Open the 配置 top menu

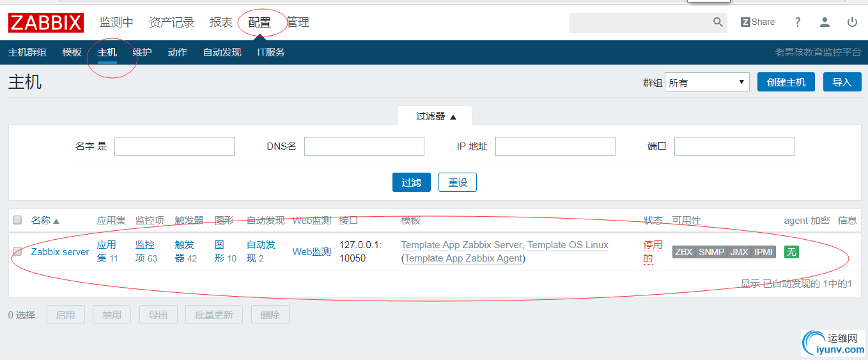click(260, 22)
